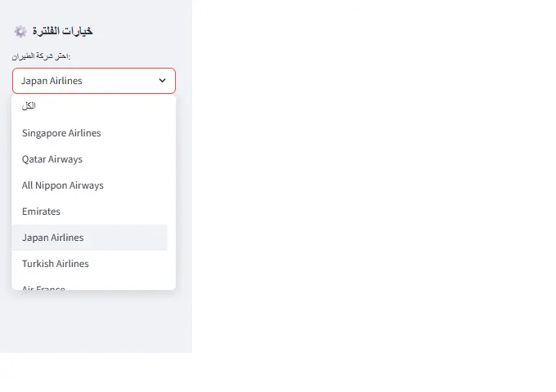Select the الكل option from the list
The image size is (556, 392).
pyautogui.click(x=29, y=106)
